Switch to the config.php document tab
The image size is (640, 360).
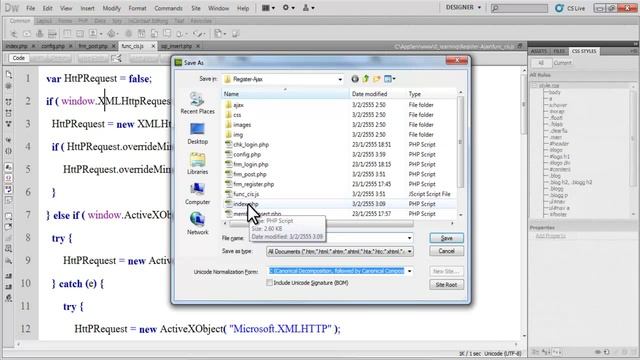tap(53, 46)
